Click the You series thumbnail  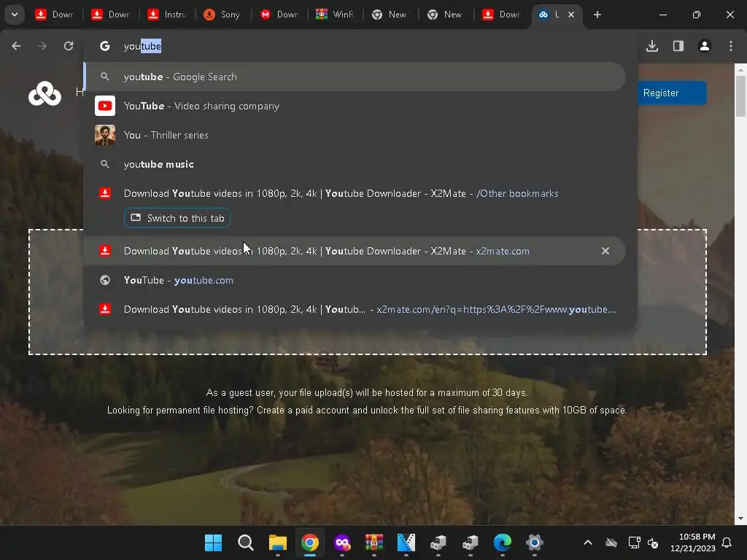pyautogui.click(x=105, y=135)
